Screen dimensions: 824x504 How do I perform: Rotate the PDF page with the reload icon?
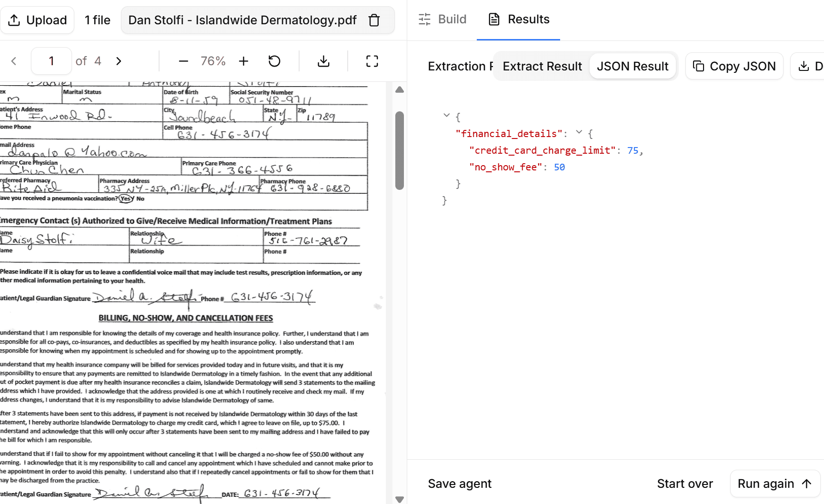coord(274,61)
